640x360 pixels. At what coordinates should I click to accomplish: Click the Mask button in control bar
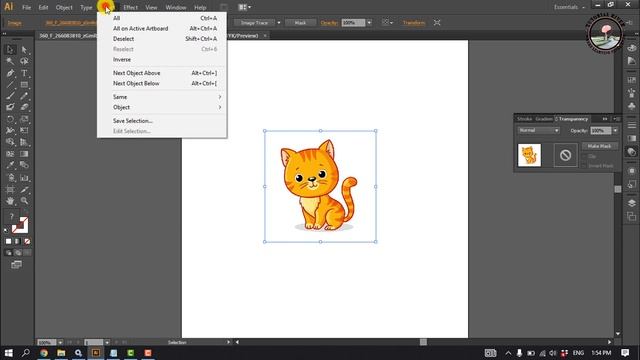(300, 23)
